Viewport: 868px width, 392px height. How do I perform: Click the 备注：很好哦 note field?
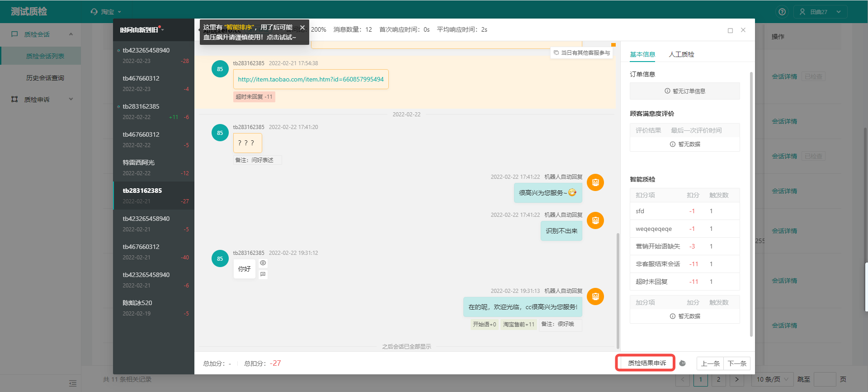pyautogui.click(x=560, y=325)
